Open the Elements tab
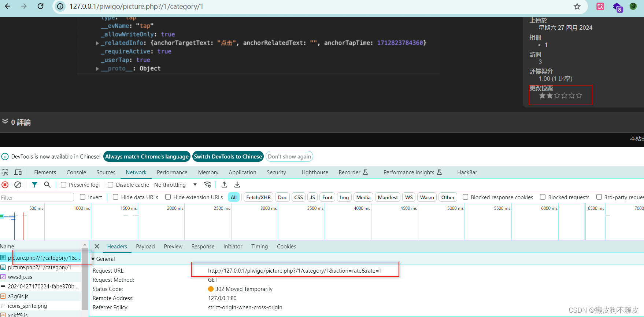This screenshot has width=644, height=317. (x=45, y=172)
